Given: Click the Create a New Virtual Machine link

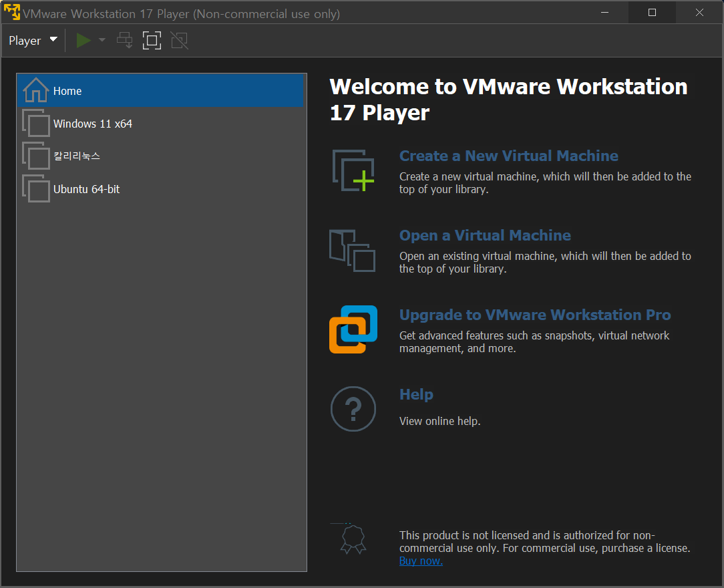Looking at the screenshot, I should [508, 156].
